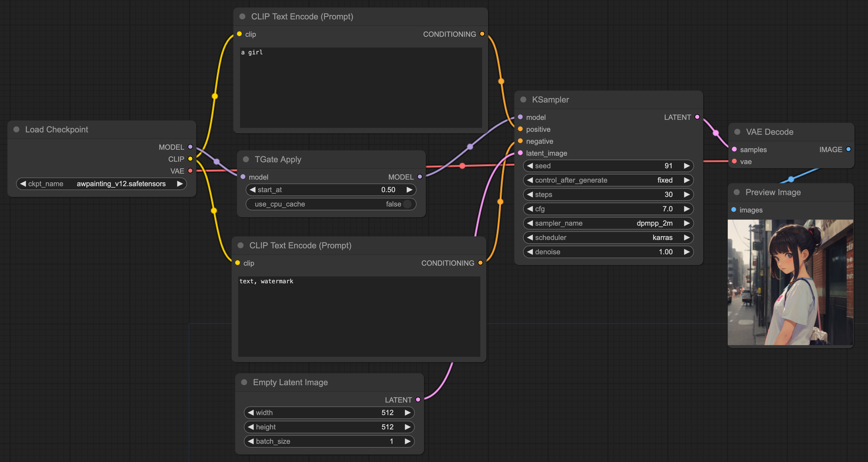Click the positive prompt text field containing 'a girl'
Viewport: 868px width, 462px height.
coord(360,88)
